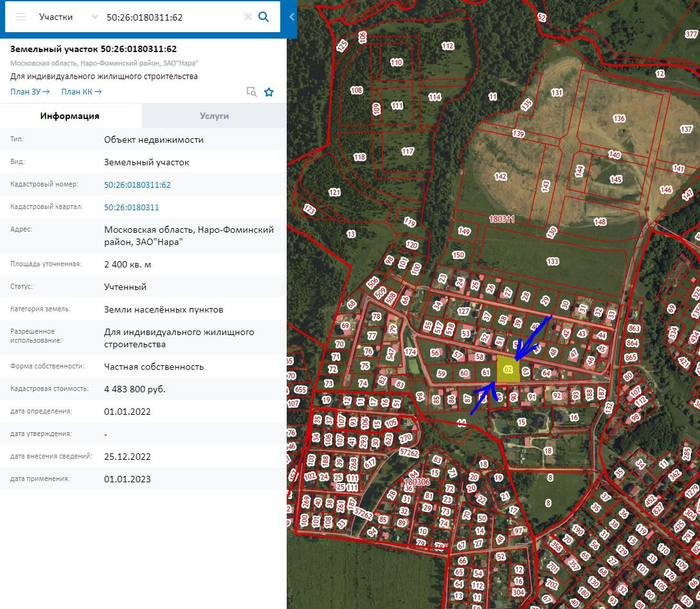
Task: Open the Участки search type dropdown
Action: coord(68,17)
